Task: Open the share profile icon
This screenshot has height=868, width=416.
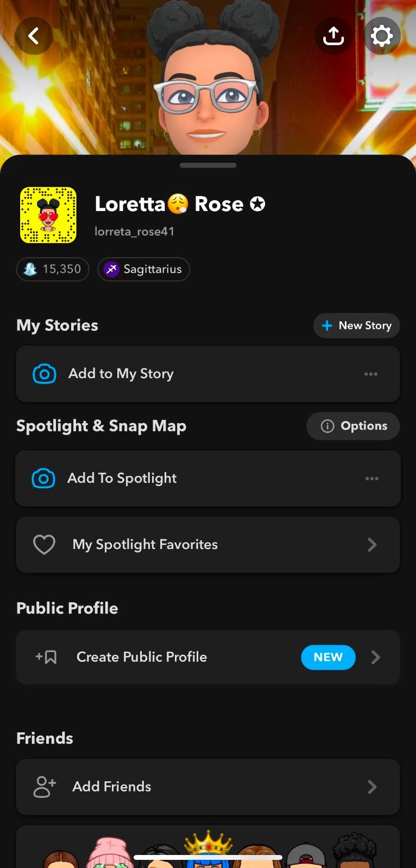Action: click(x=333, y=36)
